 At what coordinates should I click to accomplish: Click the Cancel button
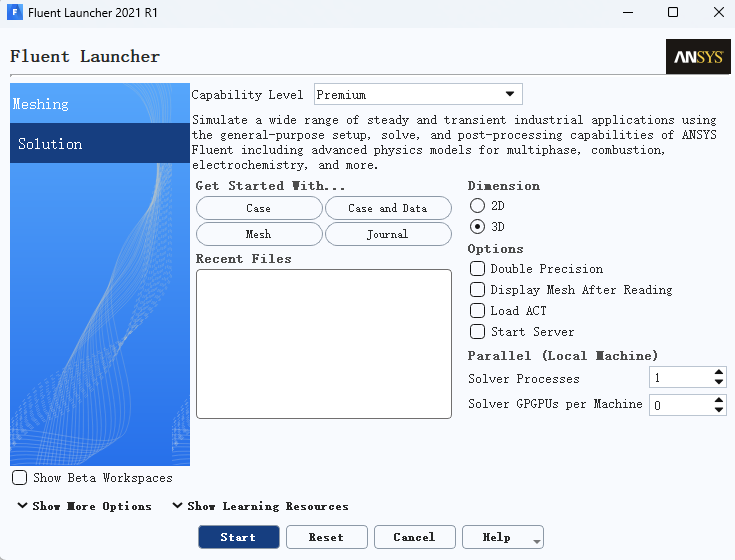pyautogui.click(x=415, y=537)
